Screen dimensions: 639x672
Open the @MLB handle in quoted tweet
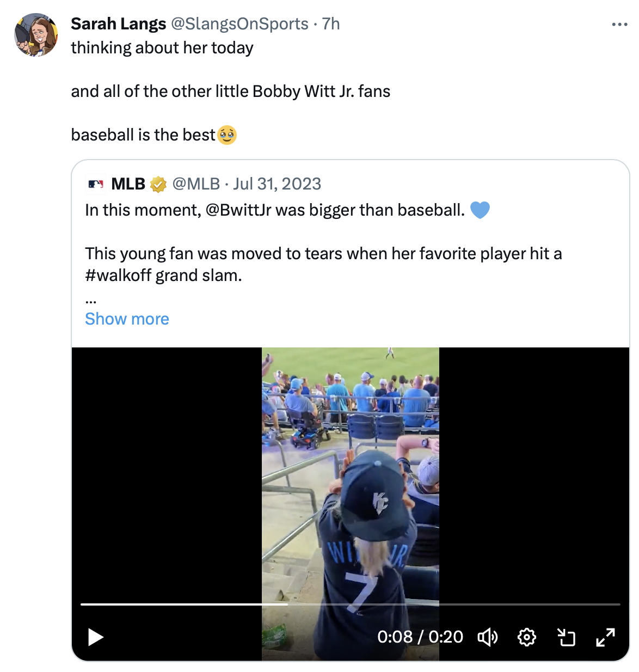click(196, 184)
